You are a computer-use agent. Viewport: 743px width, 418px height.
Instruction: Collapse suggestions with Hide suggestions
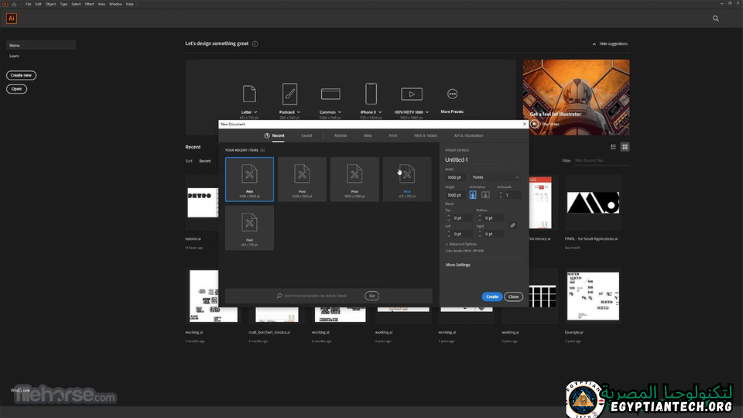click(610, 44)
